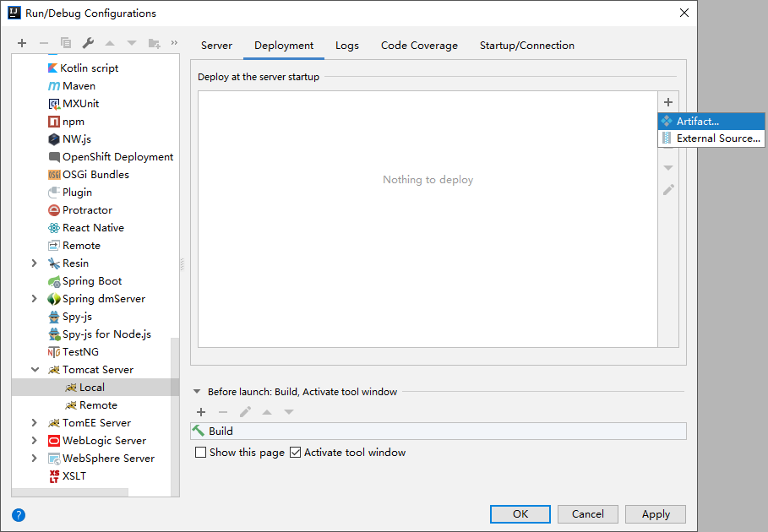Remove configuration with minus icon

click(x=44, y=43)
